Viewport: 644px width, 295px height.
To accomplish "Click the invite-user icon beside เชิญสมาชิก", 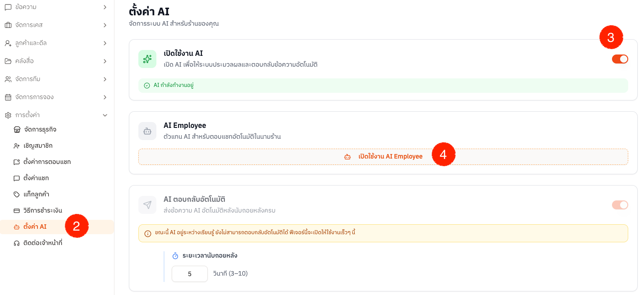I will tap(17, 146).
